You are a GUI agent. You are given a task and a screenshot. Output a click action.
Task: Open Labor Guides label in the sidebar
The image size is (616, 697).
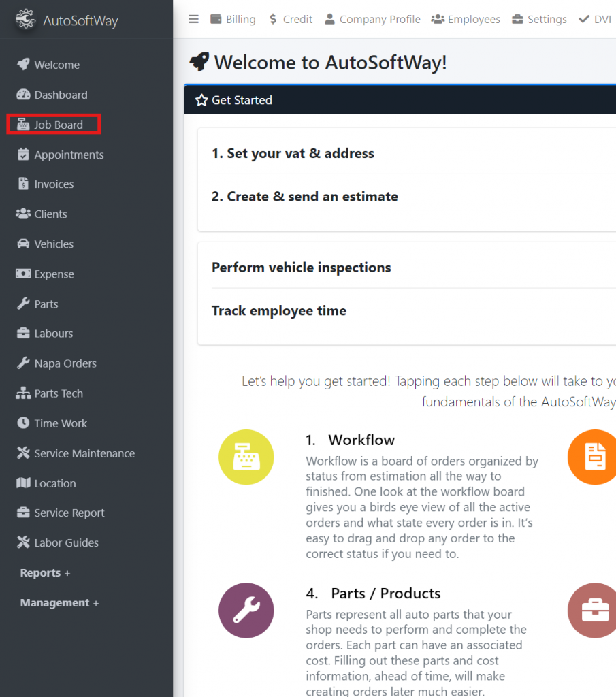tap(66, 542)
